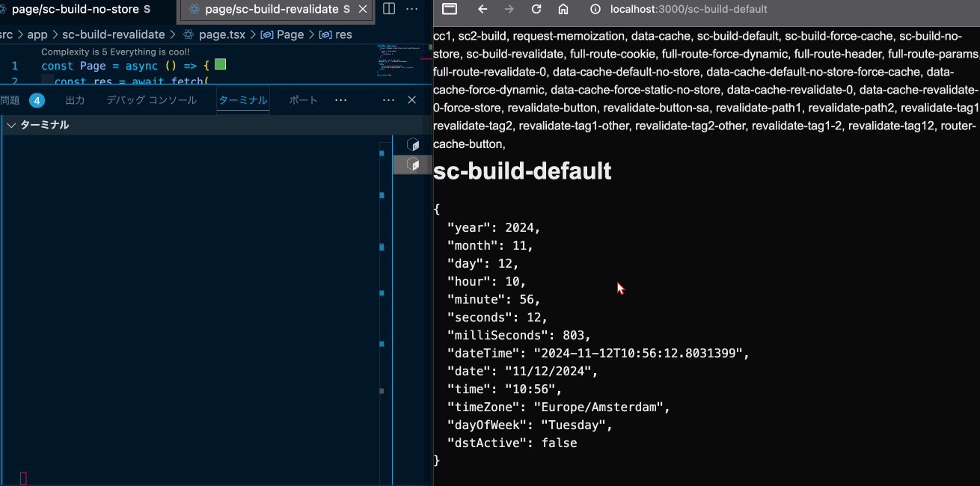Screen dimensions: 980x486
Task: Open the revalidate-tag2-other link
Action: click(690, 126)
